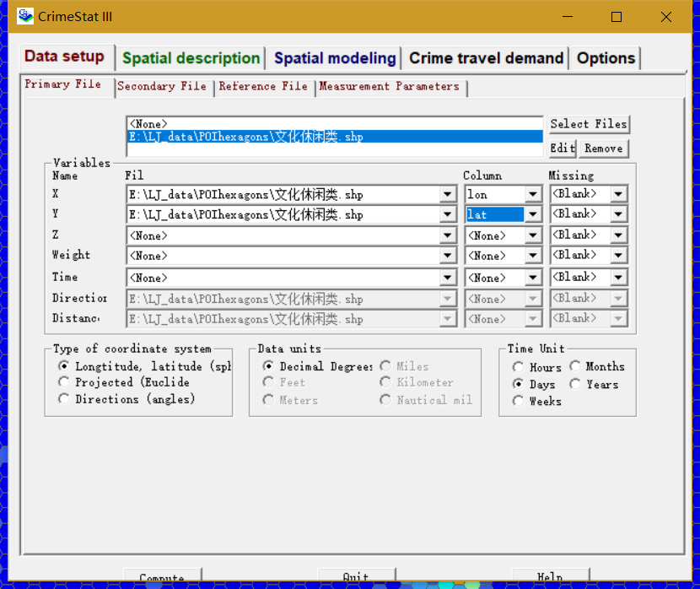
Task: Set time unit to Months
Action: coord(575,366)
